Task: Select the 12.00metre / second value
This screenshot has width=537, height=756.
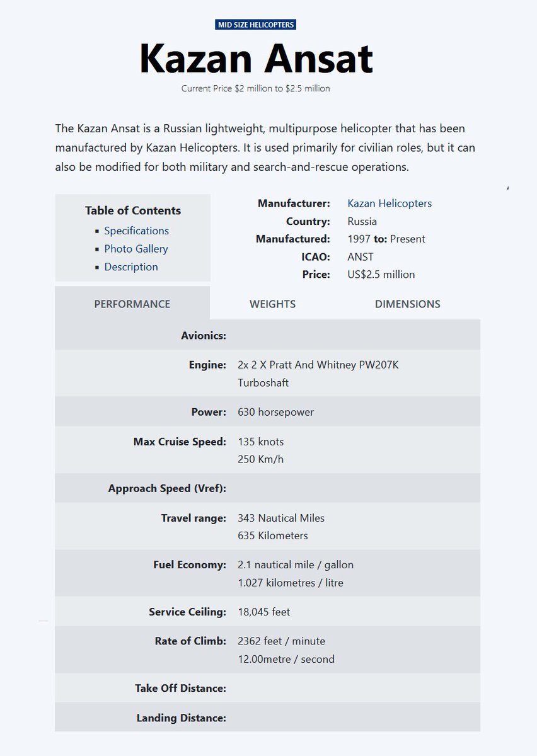Action: point(286,659)
